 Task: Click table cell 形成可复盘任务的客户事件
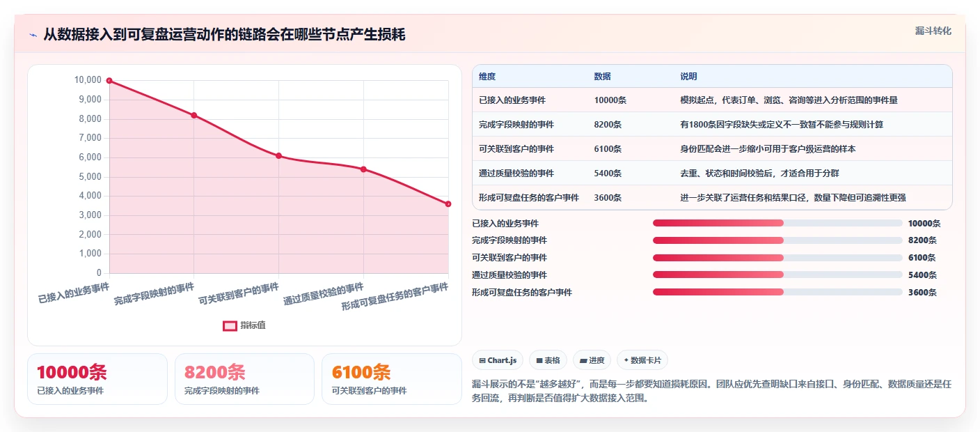click(529, 198)
